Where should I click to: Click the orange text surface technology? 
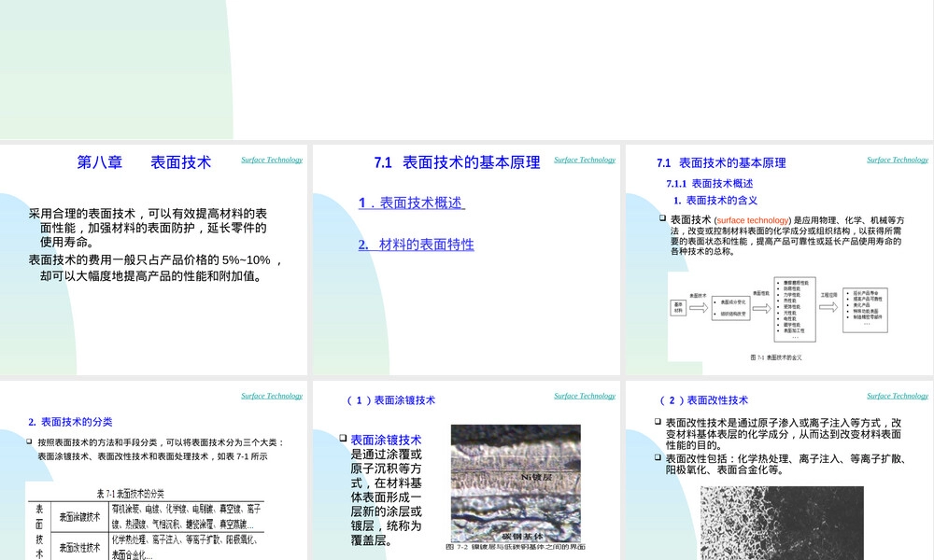[x=753, y=220]
